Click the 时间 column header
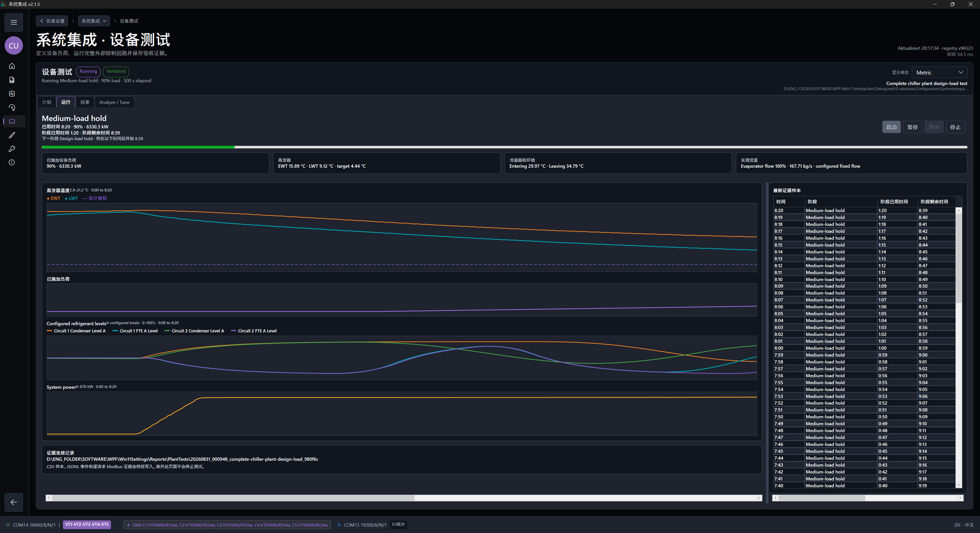 point(789,202)
